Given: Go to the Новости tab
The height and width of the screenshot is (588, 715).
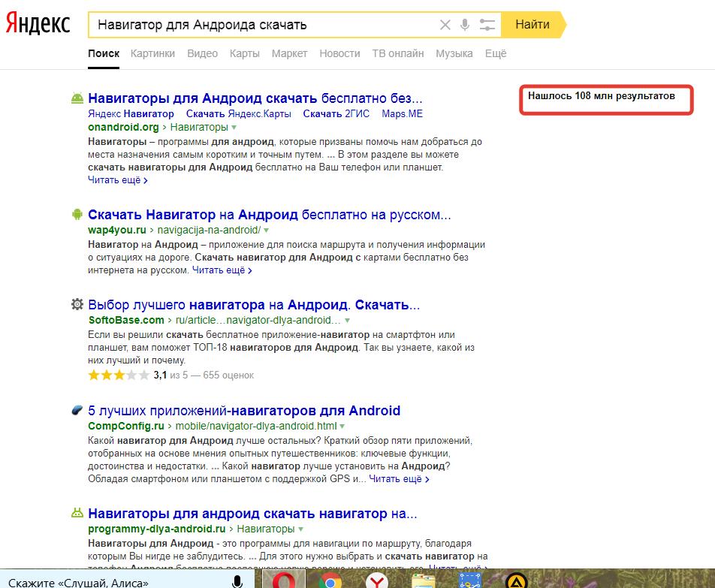Looking at the screenshot, I should coord(339,54).
